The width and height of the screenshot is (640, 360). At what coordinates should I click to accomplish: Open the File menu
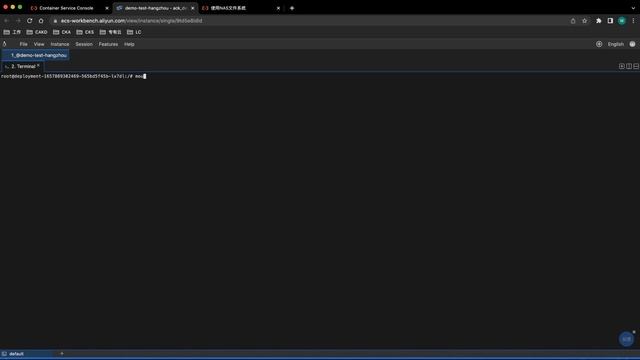23,44
